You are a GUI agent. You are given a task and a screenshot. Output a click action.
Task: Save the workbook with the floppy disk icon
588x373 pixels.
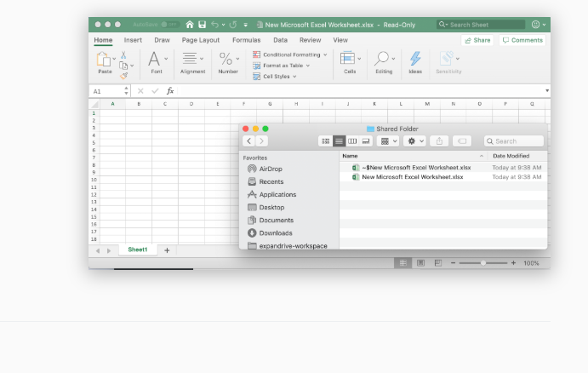(x=203, y=25)
